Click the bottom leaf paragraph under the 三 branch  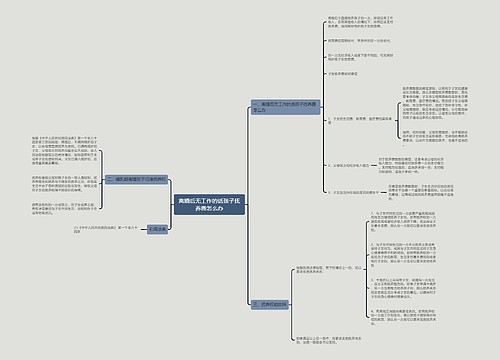(x=329, y=340)
